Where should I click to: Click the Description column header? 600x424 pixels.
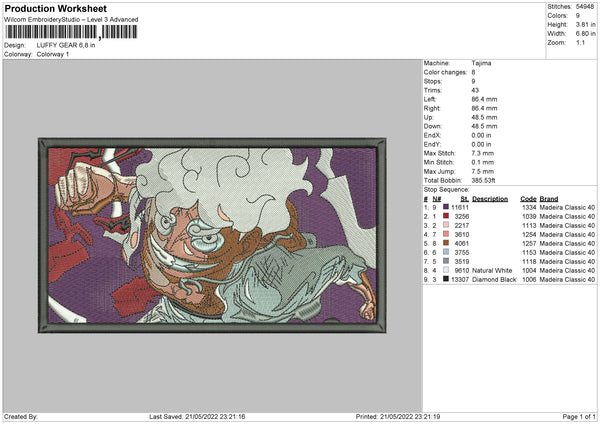pos(490,199)
